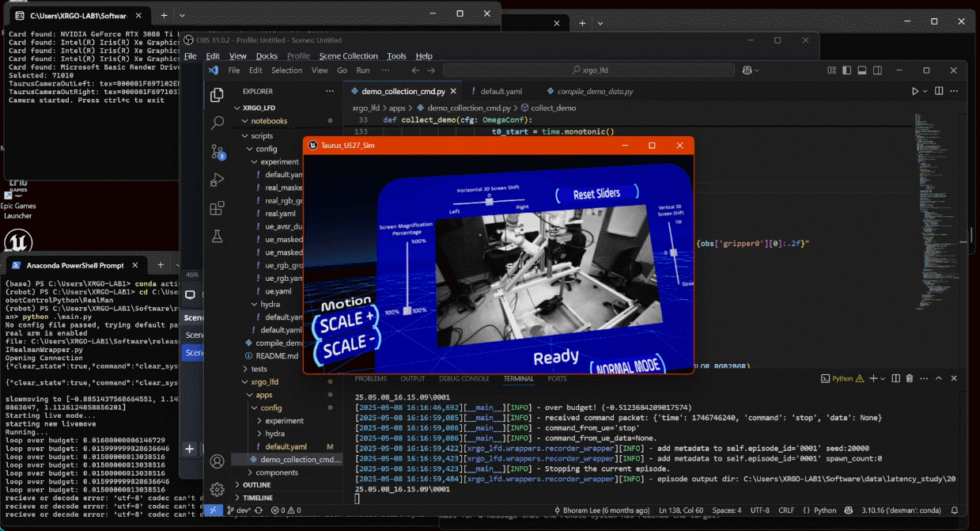Viewport: 980px width, 531px height.
Task: Switch to the DEBUG CONSOLE panel tab
Action: (x=464, y=379)
